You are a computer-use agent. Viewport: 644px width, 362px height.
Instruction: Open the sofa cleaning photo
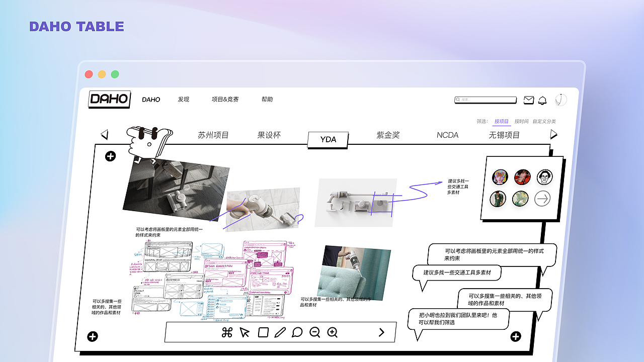pos(354,273)
